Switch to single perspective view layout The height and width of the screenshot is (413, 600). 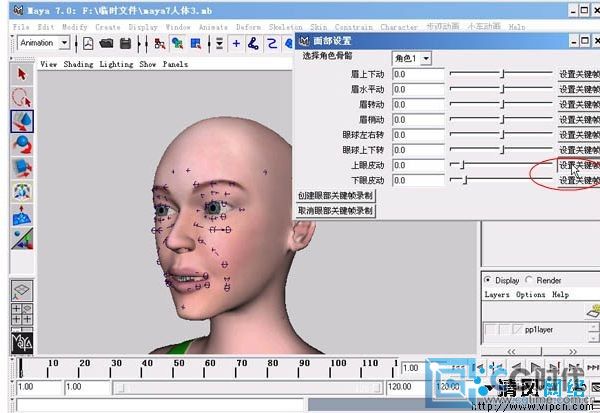(x=22, y=290)
